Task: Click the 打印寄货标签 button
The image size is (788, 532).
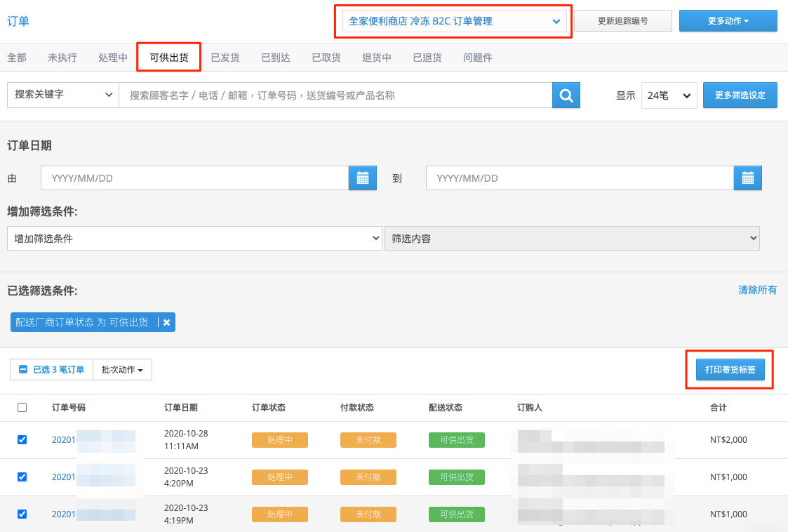Action: pos(730,370)
